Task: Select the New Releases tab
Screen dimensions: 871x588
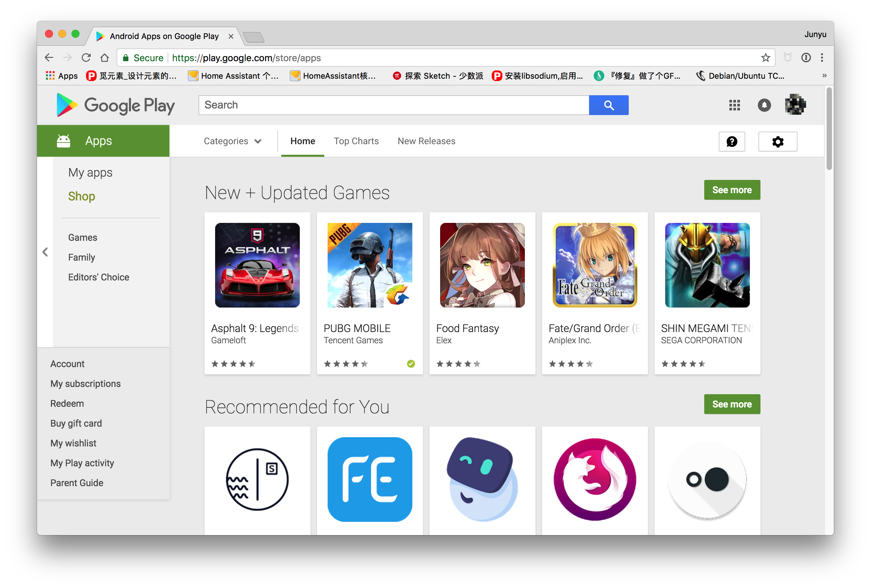Action: pos(426,141)
